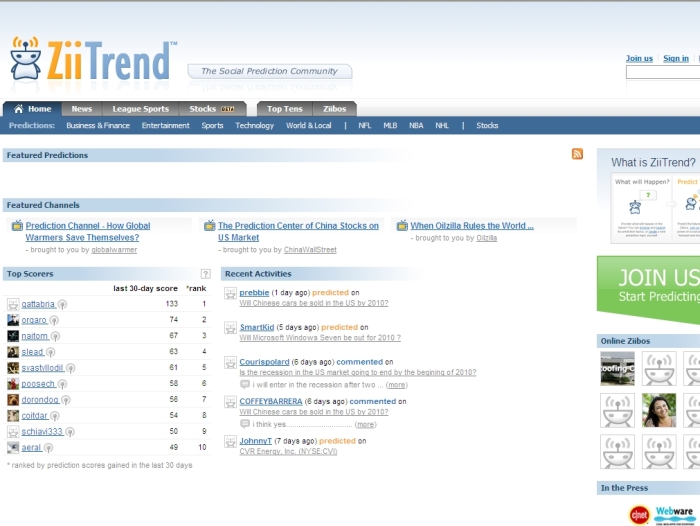Image resolution: width=700 pixels, height=526 pixels.
Task: Open When Oilzilla Rules the World channel
Action: 472,226
